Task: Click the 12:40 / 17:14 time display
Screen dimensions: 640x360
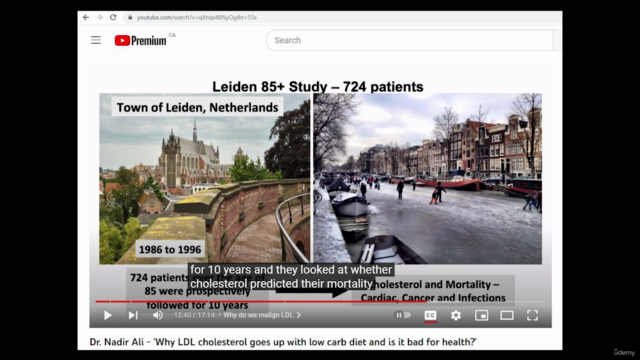Action: click(194, 315)
